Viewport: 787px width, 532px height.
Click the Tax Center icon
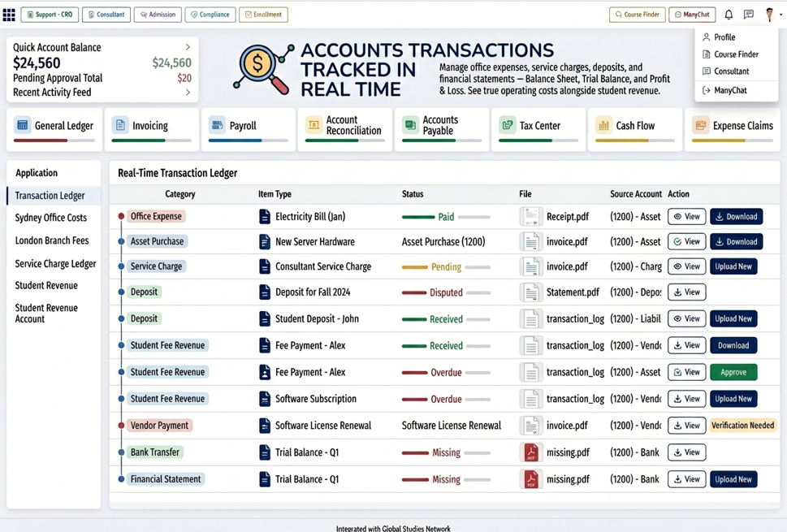click(508, 125)
